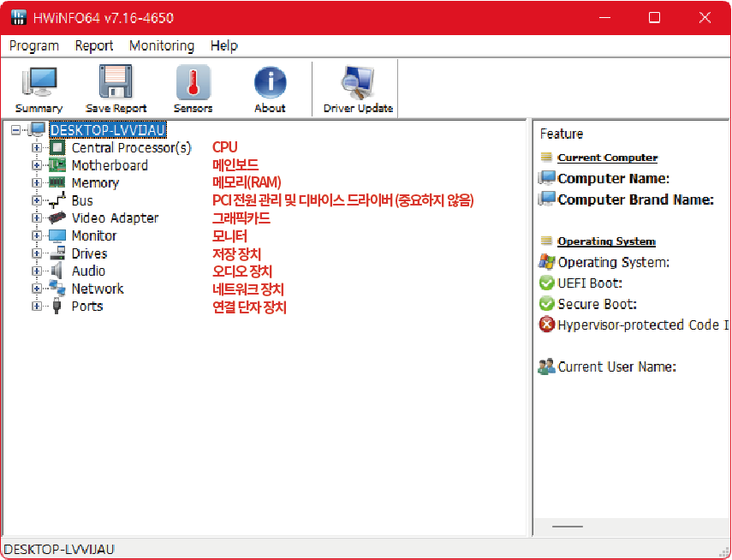
Task: Click the Bus tree icon
Action: click(x=57, y=200)
